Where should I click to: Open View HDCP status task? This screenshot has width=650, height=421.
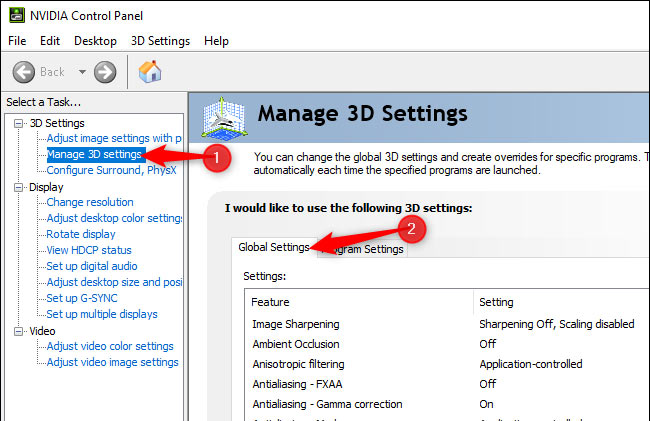tap(89, 250)
